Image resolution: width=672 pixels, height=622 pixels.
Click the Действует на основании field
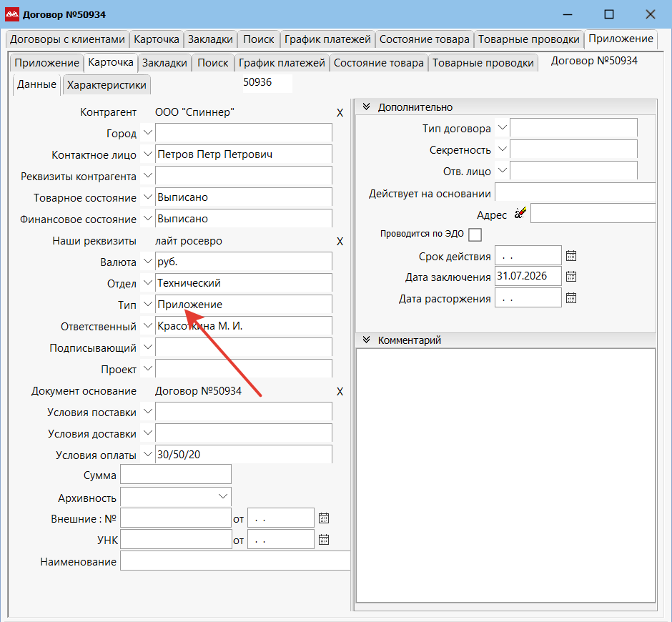tap(575, 192)
